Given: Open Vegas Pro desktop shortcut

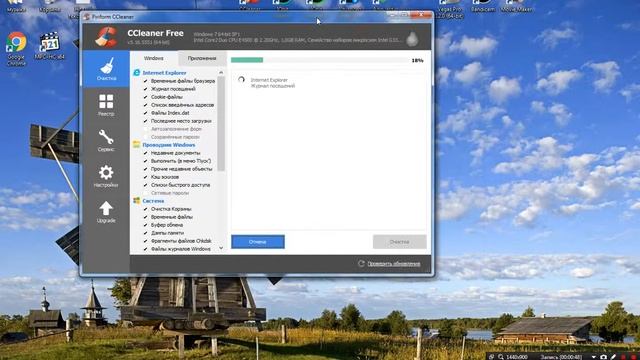Looking at the screenshot, I should [449, 9].
